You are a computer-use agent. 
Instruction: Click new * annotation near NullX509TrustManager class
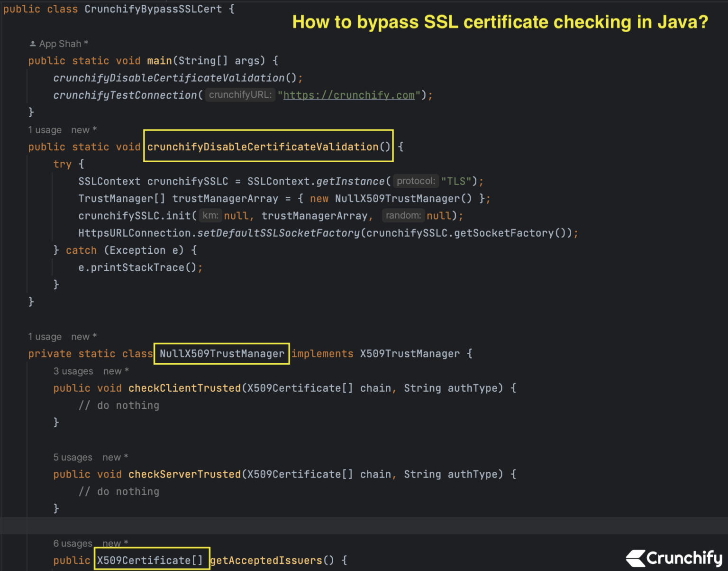pyautogui.click(x=83, y=336)
